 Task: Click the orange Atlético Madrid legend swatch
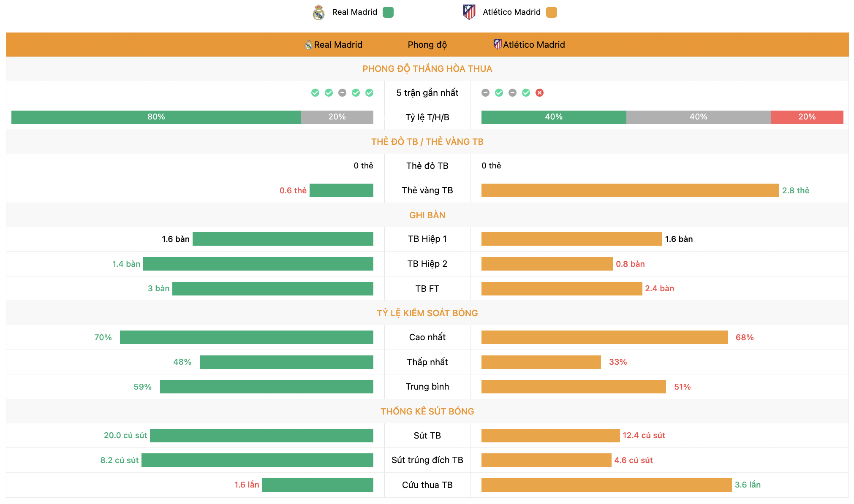click(x=552, y=12)
